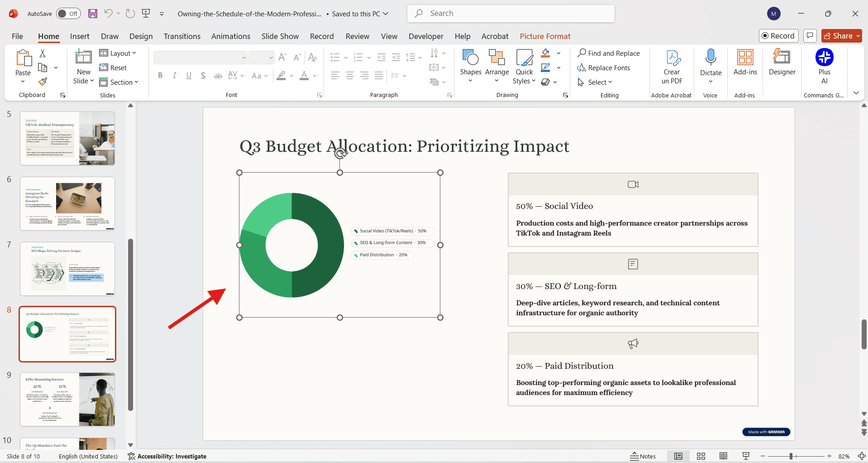The image size is (868, 463).
Task: Switch to the Insert tab
Action: [80, 36]
